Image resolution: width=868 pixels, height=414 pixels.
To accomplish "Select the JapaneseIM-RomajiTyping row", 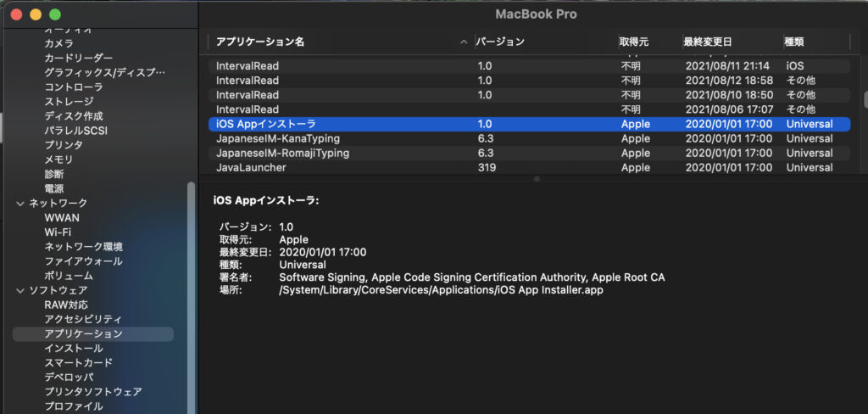I will click(x=529, y=153).
